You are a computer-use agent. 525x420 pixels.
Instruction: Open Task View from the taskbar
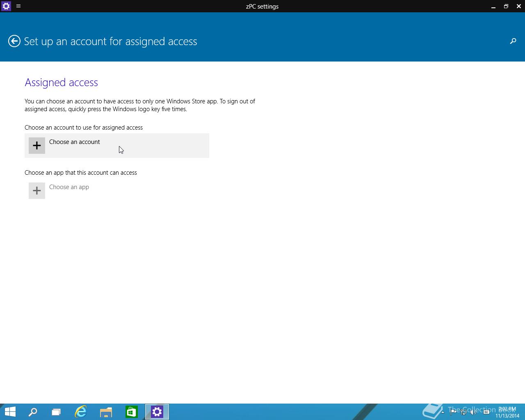coord(56,412)
